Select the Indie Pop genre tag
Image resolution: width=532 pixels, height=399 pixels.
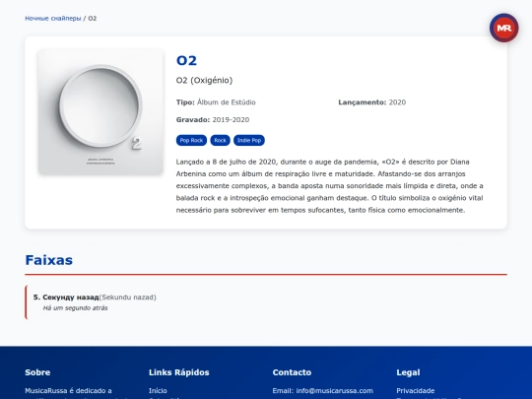point(249,140)
